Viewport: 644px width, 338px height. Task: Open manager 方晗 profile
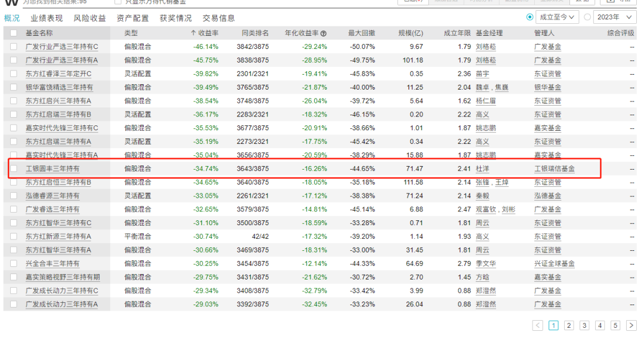pos(482,277)
